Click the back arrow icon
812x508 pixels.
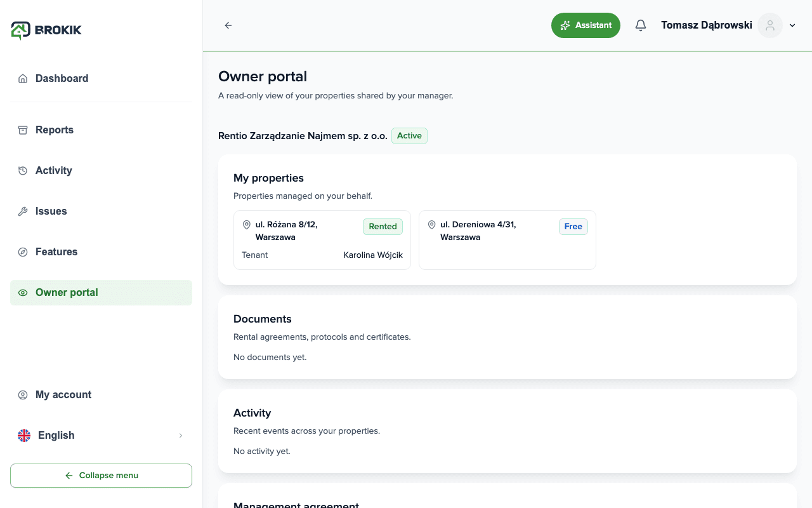coord(228,25)
